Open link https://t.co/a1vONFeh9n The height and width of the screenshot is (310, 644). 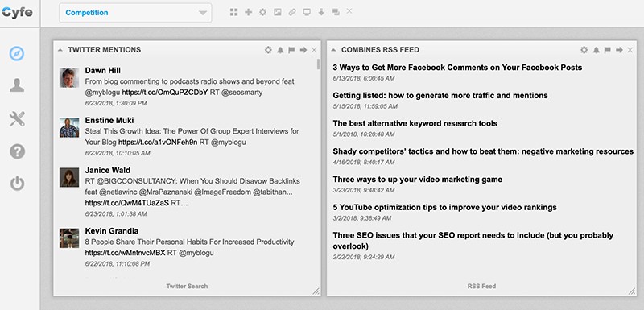click(x=158, y=142)
